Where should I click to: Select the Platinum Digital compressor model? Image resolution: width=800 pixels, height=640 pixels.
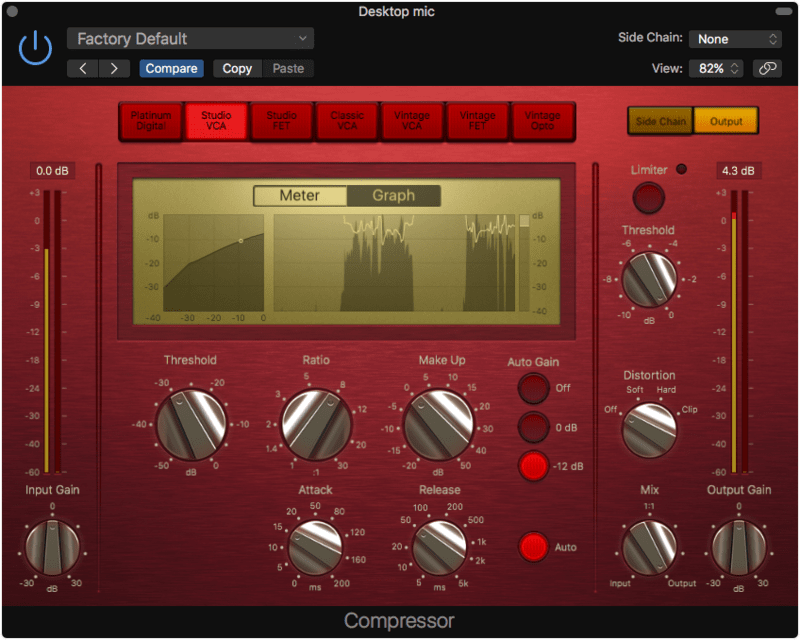pyautogui.click(x=152, y=120)
